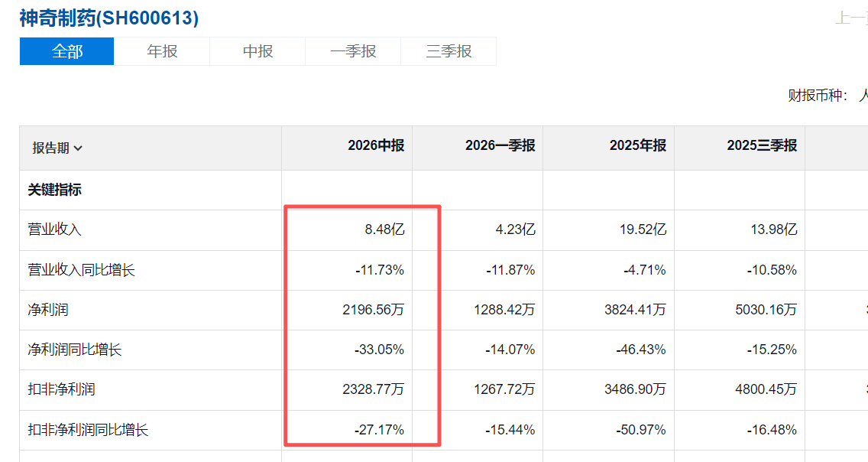
Task: Click the 2026一季报 column header
Action: click(500, 145)
